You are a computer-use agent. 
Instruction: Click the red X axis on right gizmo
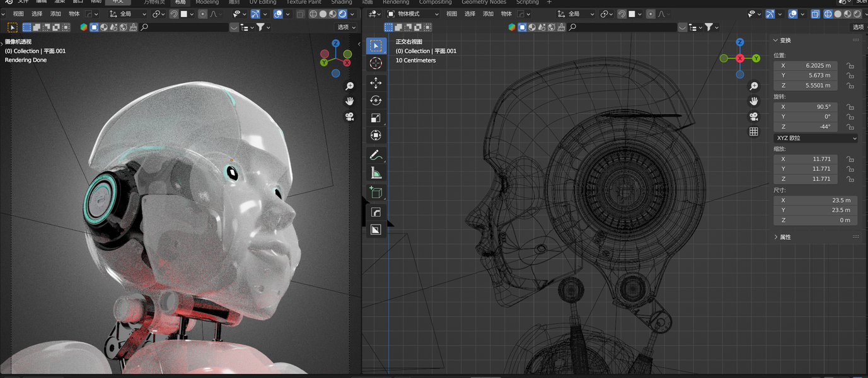click(x=740, y=58)
